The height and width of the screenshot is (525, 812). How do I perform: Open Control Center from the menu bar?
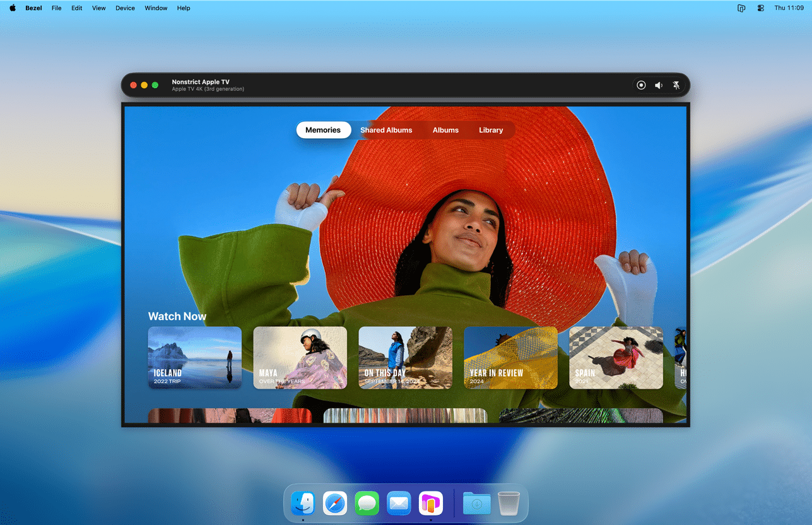(760, 8)
